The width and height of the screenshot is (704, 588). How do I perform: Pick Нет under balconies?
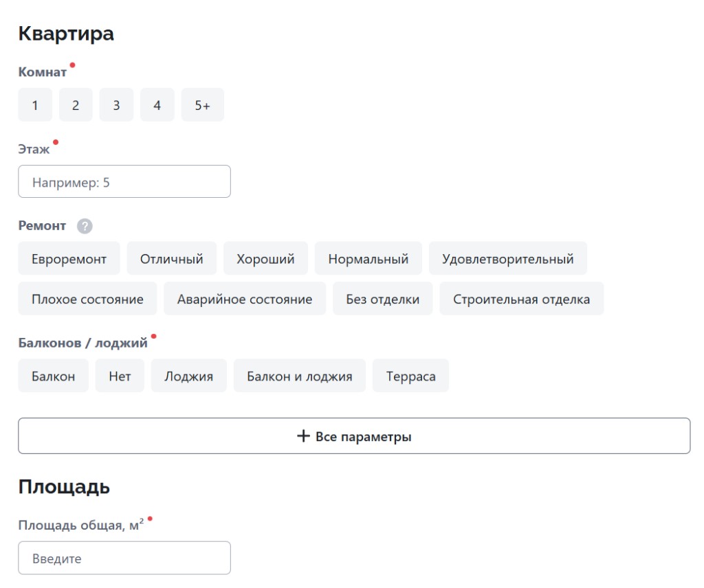coord(120,376)
